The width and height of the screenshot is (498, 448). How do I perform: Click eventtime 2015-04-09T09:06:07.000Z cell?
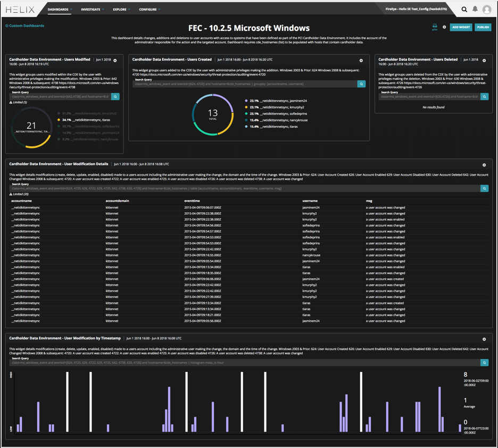tap(203, 208)
